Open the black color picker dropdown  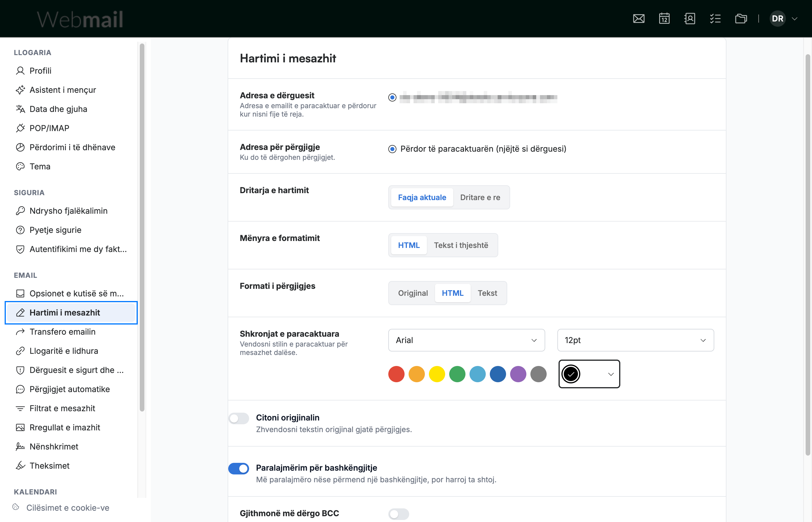589,374
